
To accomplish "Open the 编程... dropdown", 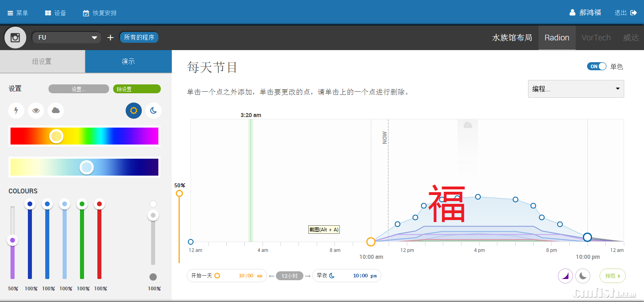I will [x=576, y=89].
